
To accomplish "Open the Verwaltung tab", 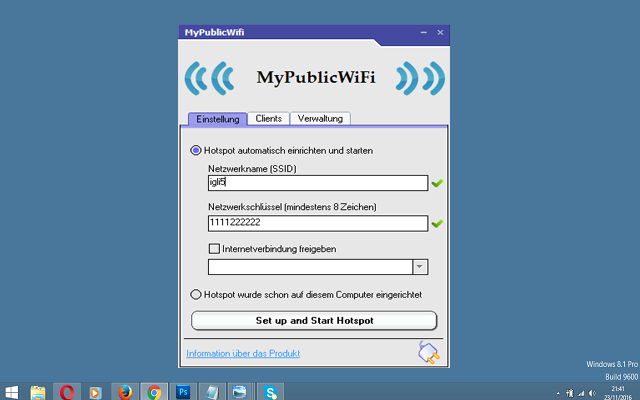I will [x=320, y=118].
